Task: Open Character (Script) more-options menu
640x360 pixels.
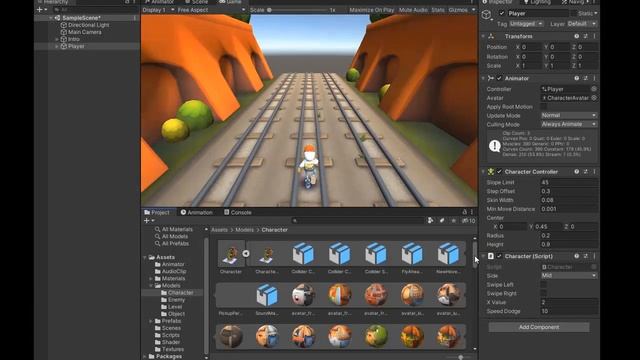Action: point(594,256)
